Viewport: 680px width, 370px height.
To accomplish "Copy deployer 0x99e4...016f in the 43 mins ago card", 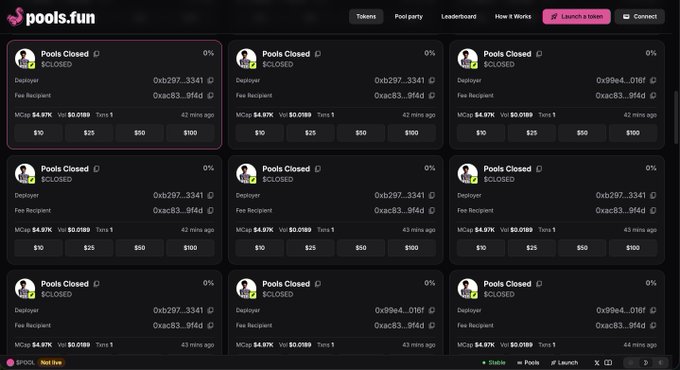I will click(432, 310).
